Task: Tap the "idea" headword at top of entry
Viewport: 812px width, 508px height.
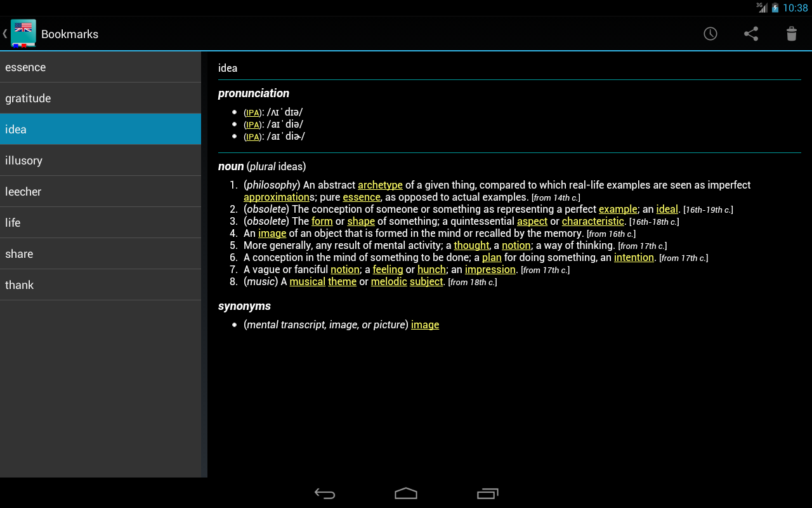Action: [x=228, y=68]
